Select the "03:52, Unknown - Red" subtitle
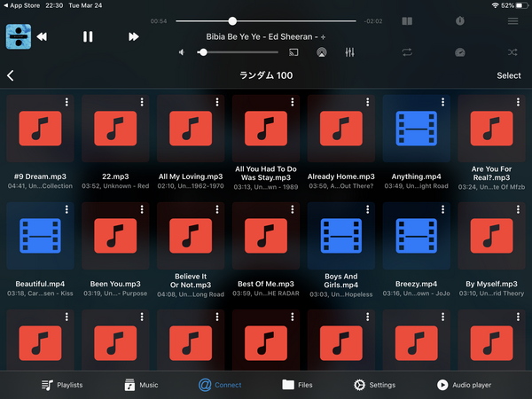The image size is (532, 399). pyautogui.click(x=115, y=186)
